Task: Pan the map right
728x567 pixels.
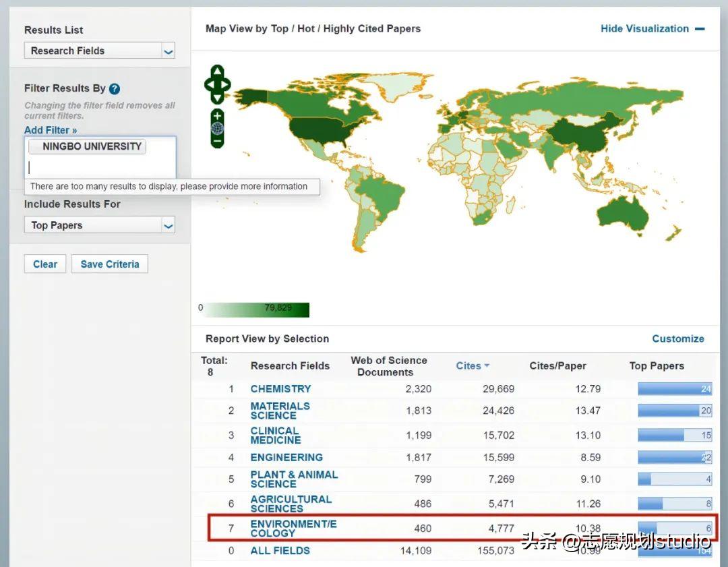Action: pyautogui.click(x=226, y=85)
